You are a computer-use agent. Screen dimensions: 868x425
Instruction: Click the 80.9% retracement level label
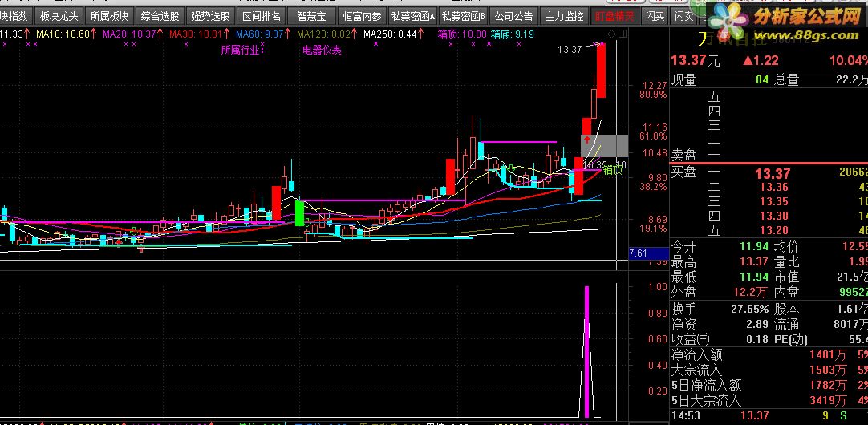tap(653, 95)
